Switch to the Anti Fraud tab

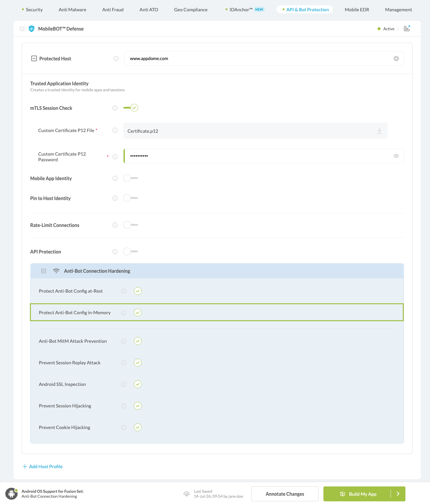(113, 10)
